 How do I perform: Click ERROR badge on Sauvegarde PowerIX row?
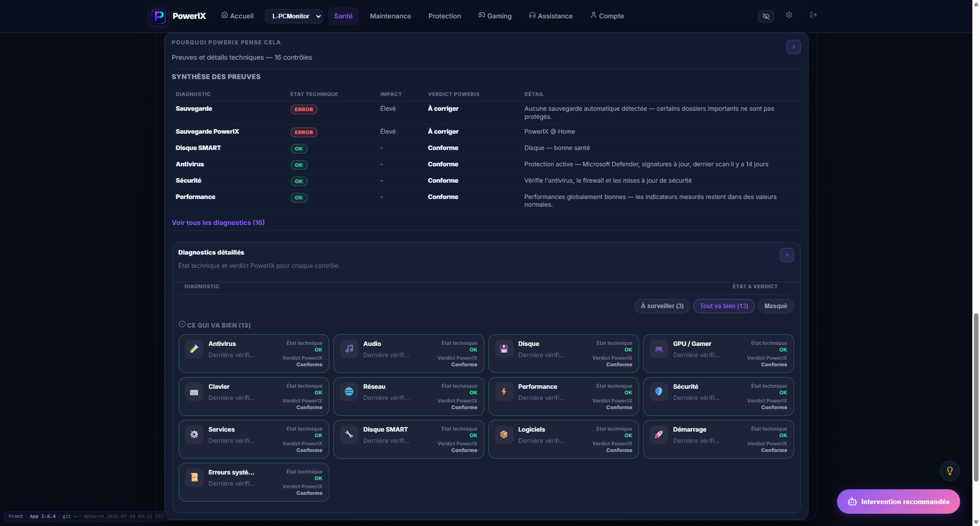[x=304, y=133]
